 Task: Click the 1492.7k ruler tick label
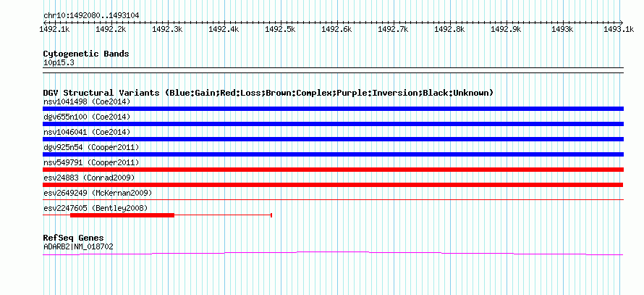(393, 29)
